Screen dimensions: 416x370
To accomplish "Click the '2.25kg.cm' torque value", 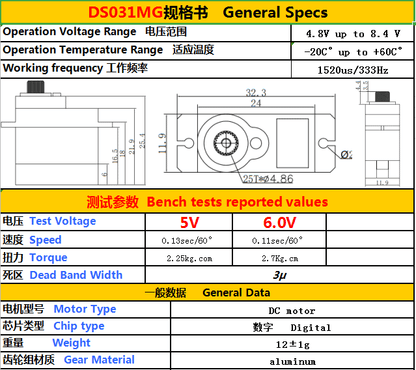I will [189, 258].
